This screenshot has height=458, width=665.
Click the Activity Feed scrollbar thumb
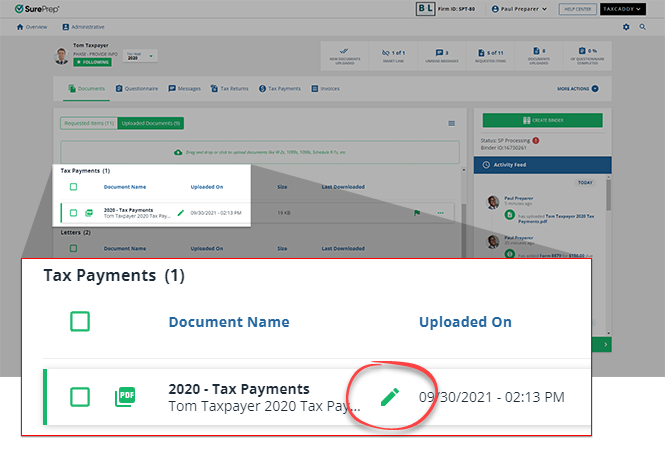click(609, 195)
